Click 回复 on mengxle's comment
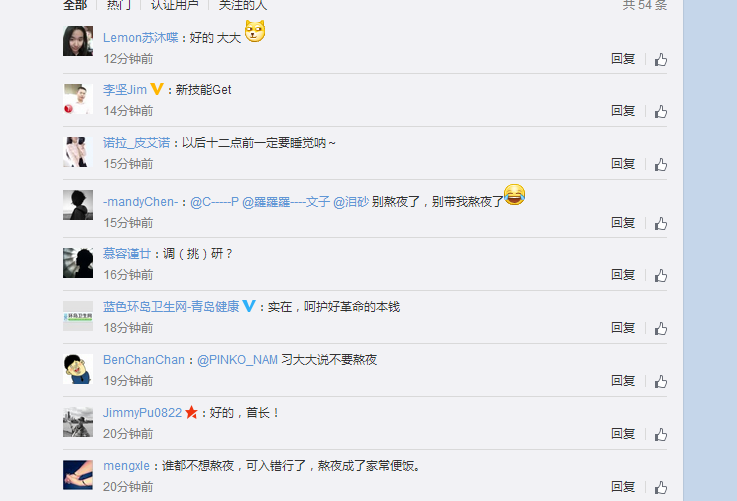Image resolution: width=737 pixels, height=501 pixels. (623, 487)
